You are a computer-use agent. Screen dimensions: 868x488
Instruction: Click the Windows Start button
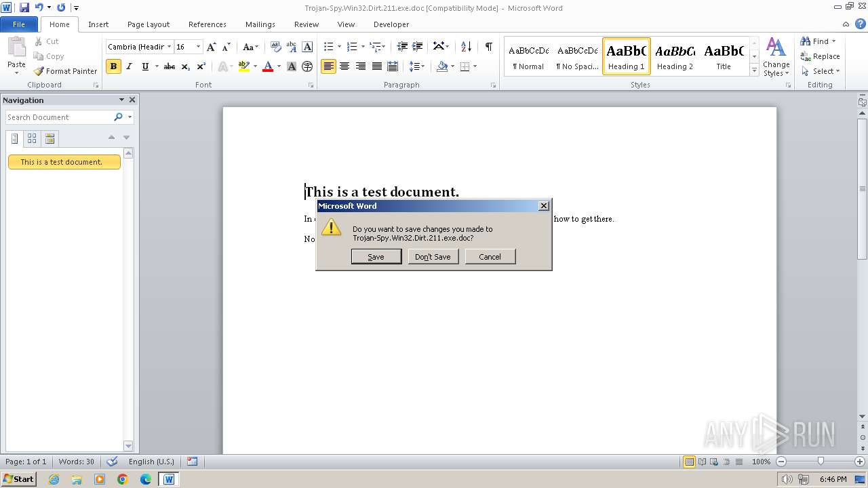(x=18, y=479)
